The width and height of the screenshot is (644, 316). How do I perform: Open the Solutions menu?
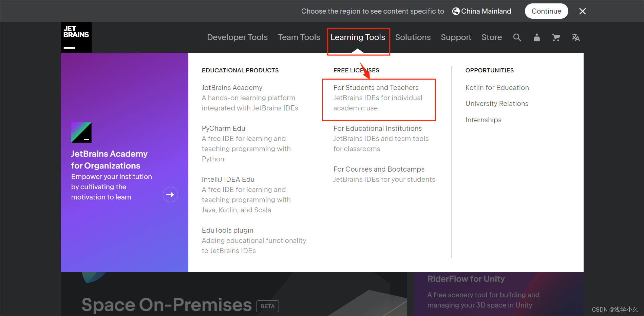tap(413, 37)
